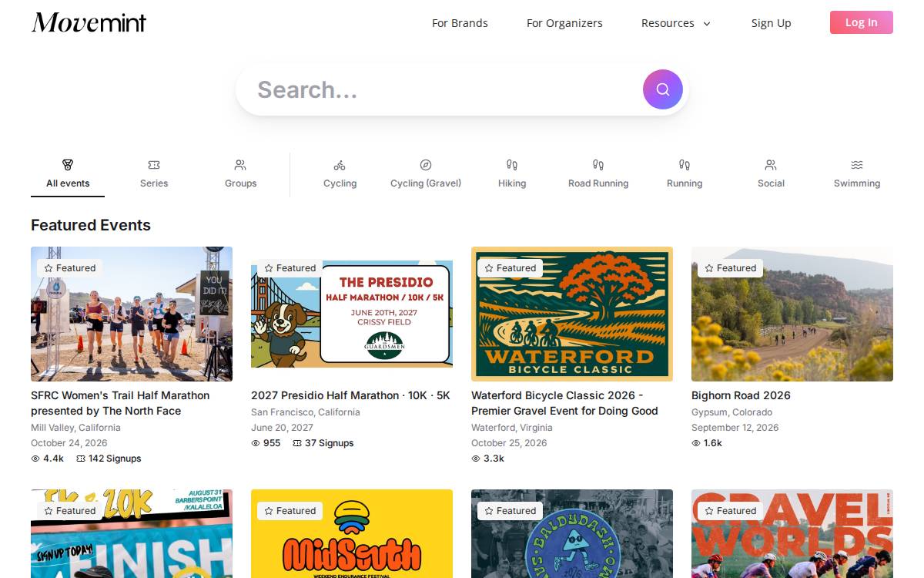Click Featured badge on the Gravel Worlds card
Viewport: 924px width, 578px height.
tap(730, 511)
